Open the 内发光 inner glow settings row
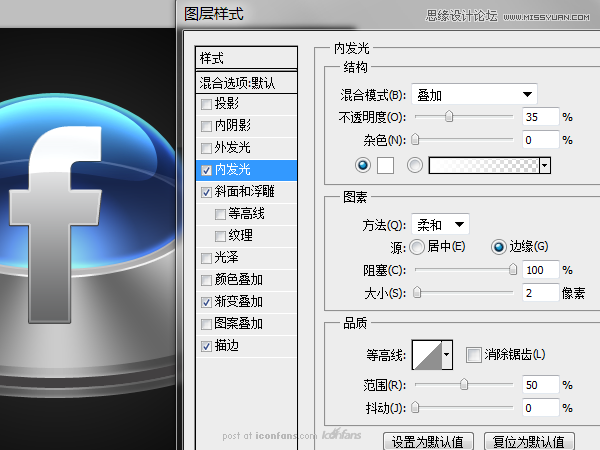This screenshot has width=600, height=450. pos(246,170)
